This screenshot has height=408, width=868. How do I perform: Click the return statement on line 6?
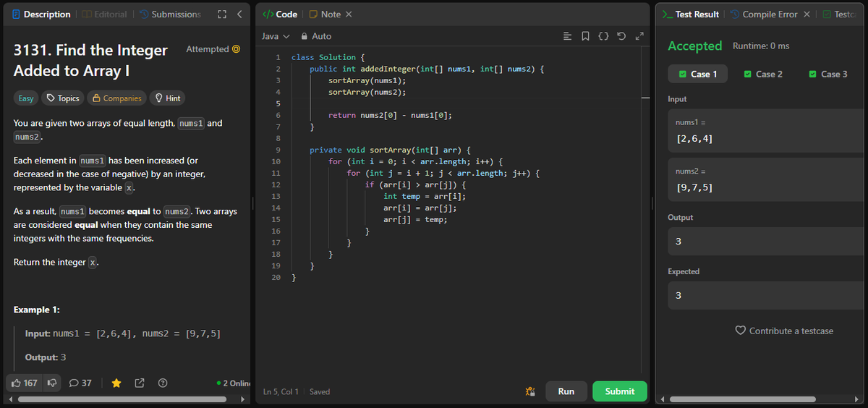coord(391,115)
